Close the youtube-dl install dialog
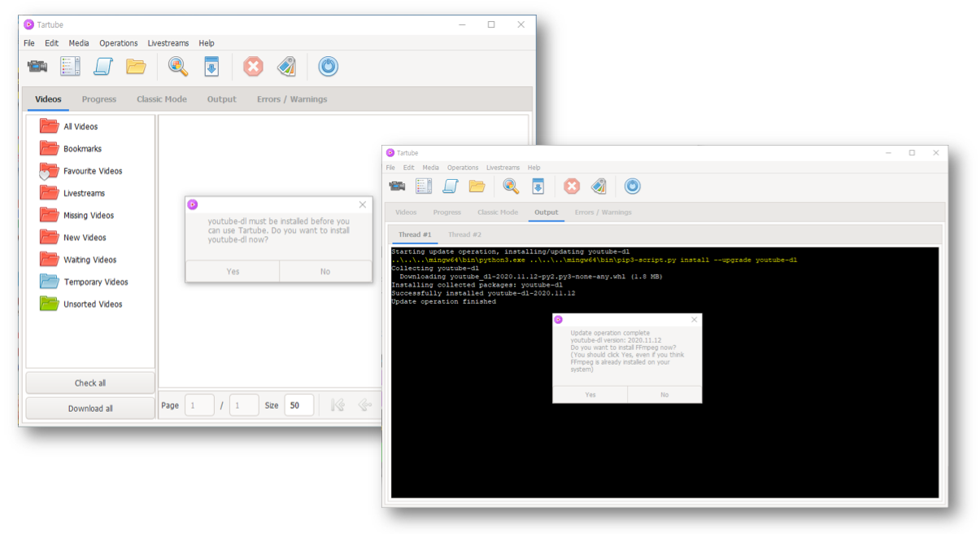Image resolution: width=980 pixels, height=534 pixels. click(x=363, y=205)
